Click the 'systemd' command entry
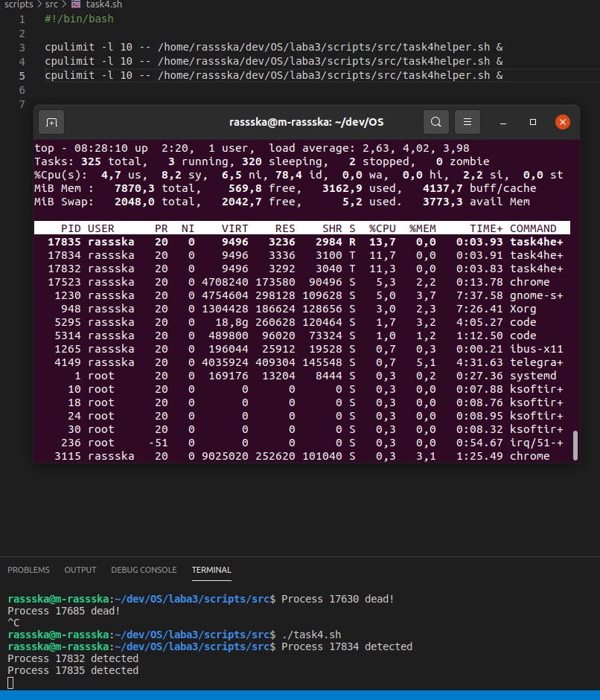Viewport: 600px width, 700px height. click(x=533, y=376)
